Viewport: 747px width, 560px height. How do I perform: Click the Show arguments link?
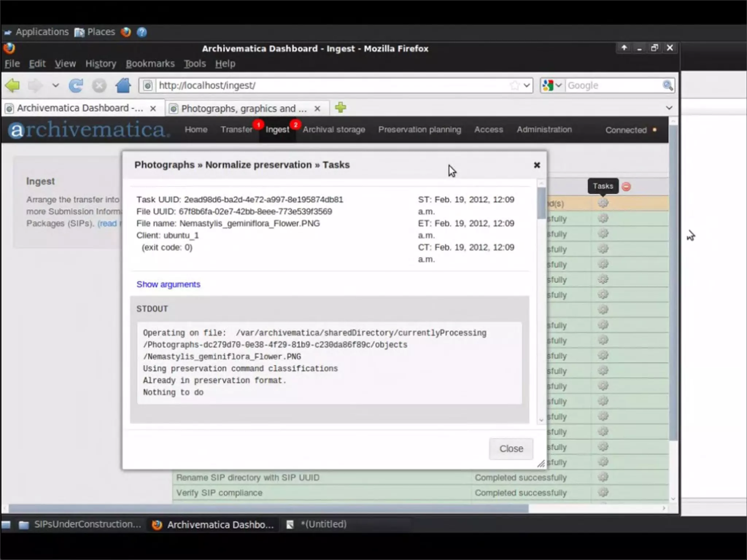[168, 284]
